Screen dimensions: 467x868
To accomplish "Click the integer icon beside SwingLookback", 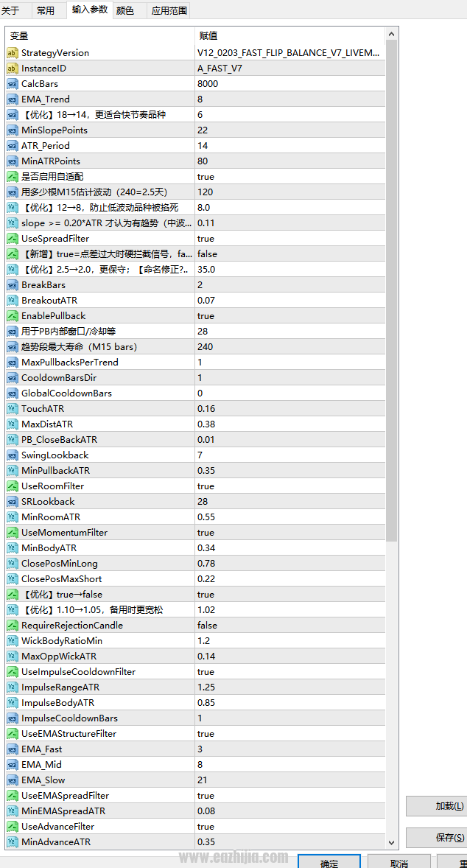I will point(13,455).
